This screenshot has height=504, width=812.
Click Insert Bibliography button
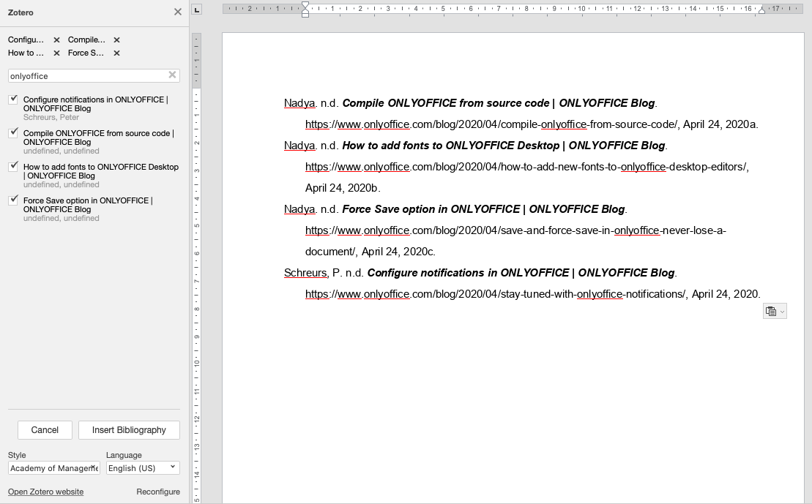[x=129, y=430]
